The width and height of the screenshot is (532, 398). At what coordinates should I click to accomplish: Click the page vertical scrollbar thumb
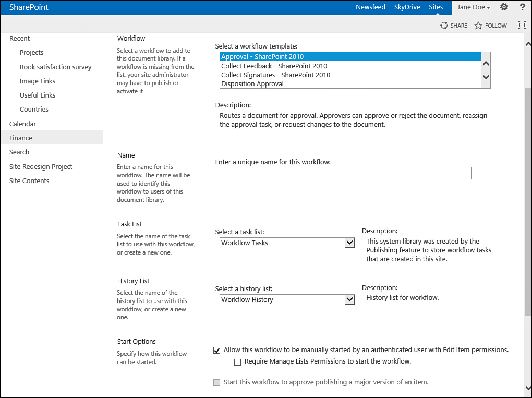coord(528,200)
